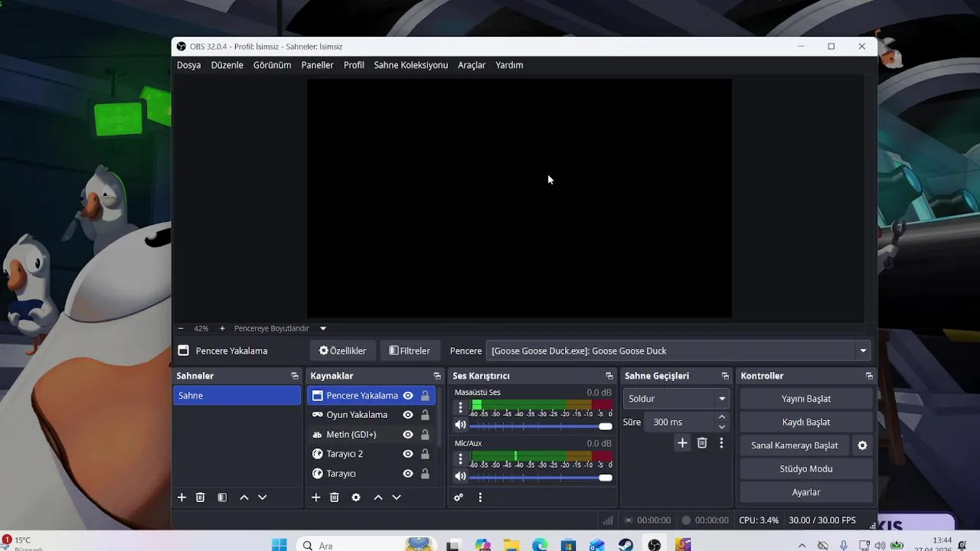
Task: Open File Explorer from taskbar
Action: (x=511, y=545)
